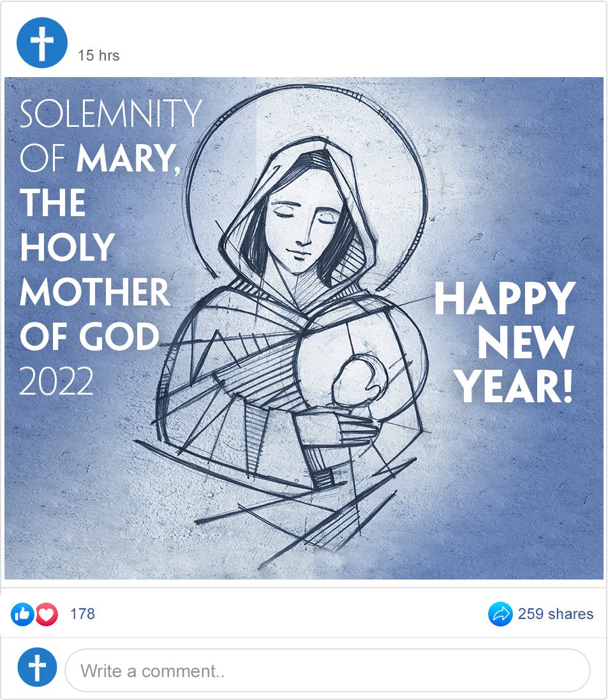Image resolution: width=608 pixels, height=700 pixels.
Task: Open the 259 shares list
Action: coord(555,614)
